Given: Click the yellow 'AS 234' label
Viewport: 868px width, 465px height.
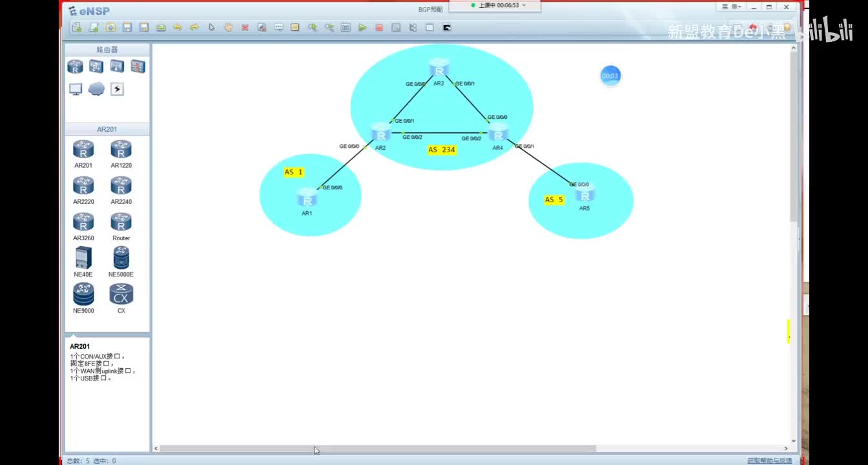Looking at the screenshot, I should (442, 150).
